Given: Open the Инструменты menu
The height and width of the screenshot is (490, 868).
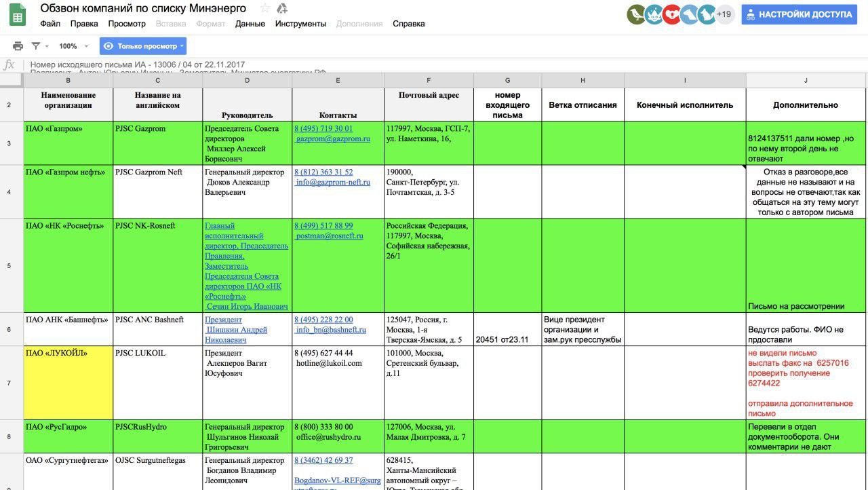Looking at the screenshot, I should point(300,24).
